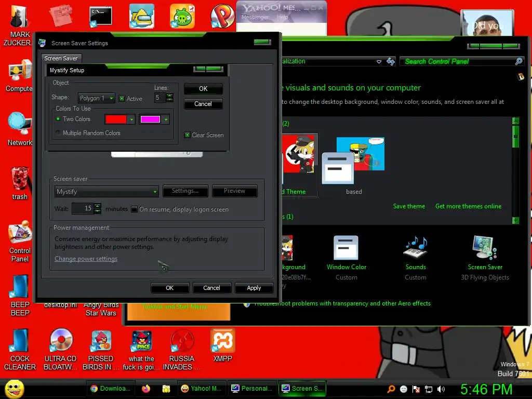The height and width of the screenshot is (399, 532).
Task: Click Get more themes online link
Action: click(x=468, y=206)
